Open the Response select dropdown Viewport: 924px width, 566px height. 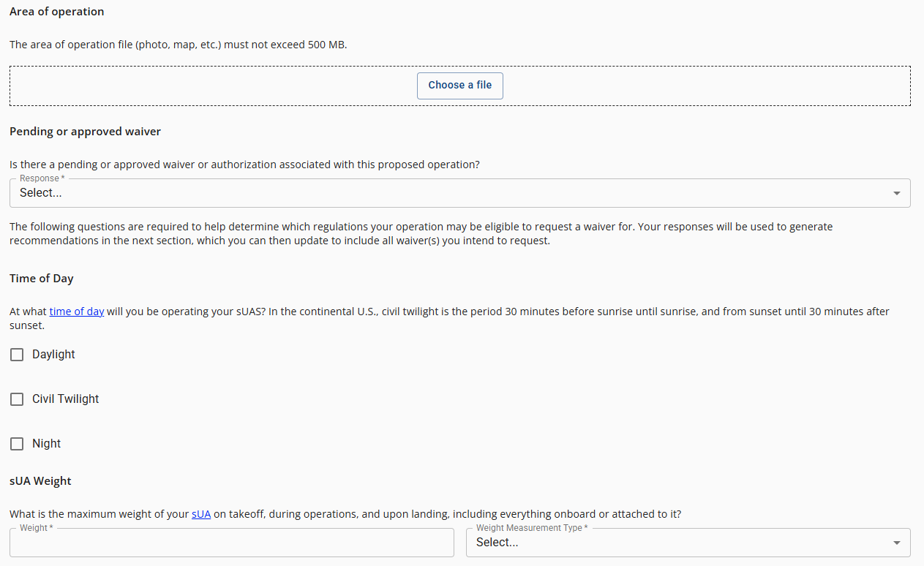459,192
